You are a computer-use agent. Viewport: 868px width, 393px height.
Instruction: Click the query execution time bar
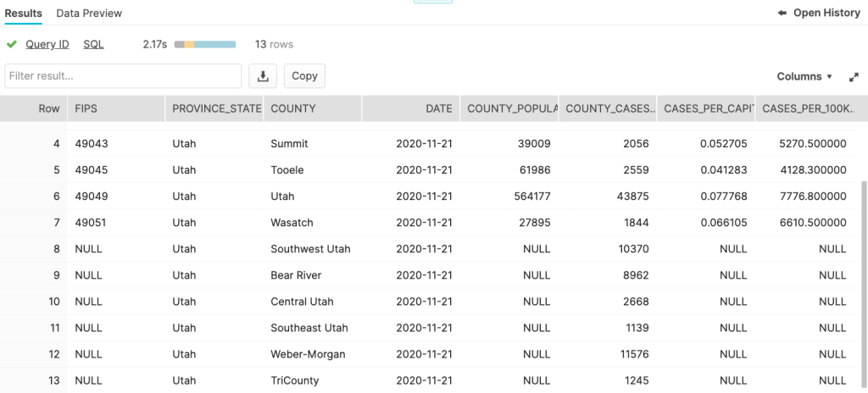[204, 44]
